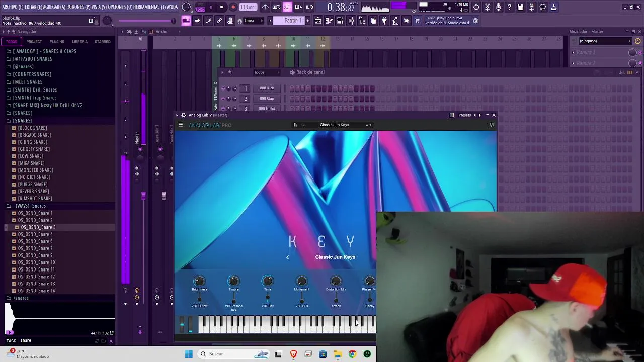
Task: Open Analog Lab settings gear icon
Action: pyautogui.click(x=492, y=125)
